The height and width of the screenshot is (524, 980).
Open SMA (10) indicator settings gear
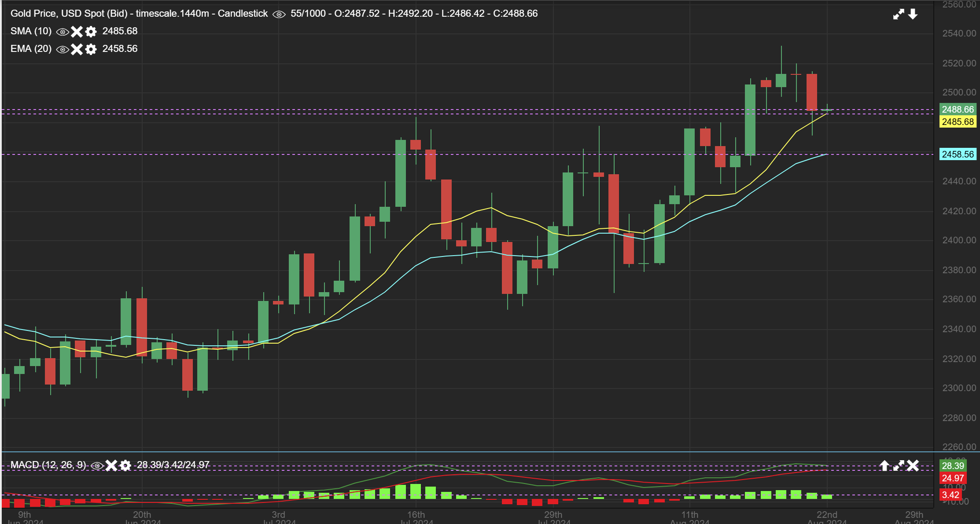click(91, 31)
